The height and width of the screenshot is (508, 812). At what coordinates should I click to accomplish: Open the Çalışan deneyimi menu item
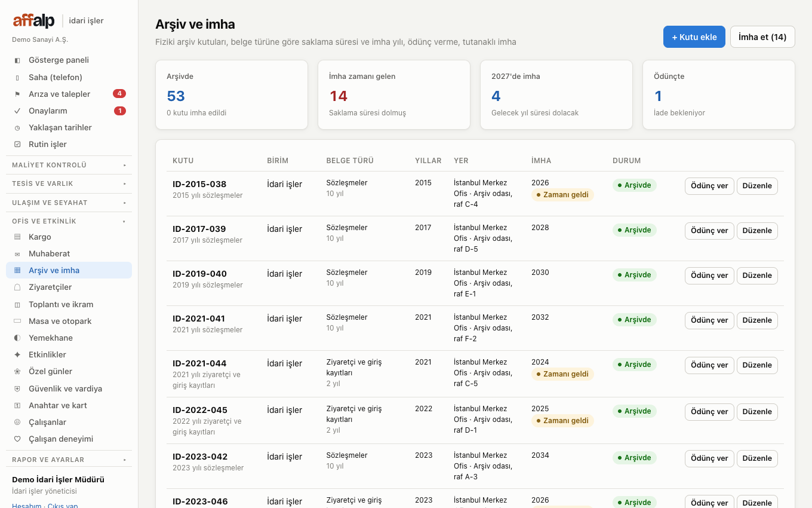(69, 439)
